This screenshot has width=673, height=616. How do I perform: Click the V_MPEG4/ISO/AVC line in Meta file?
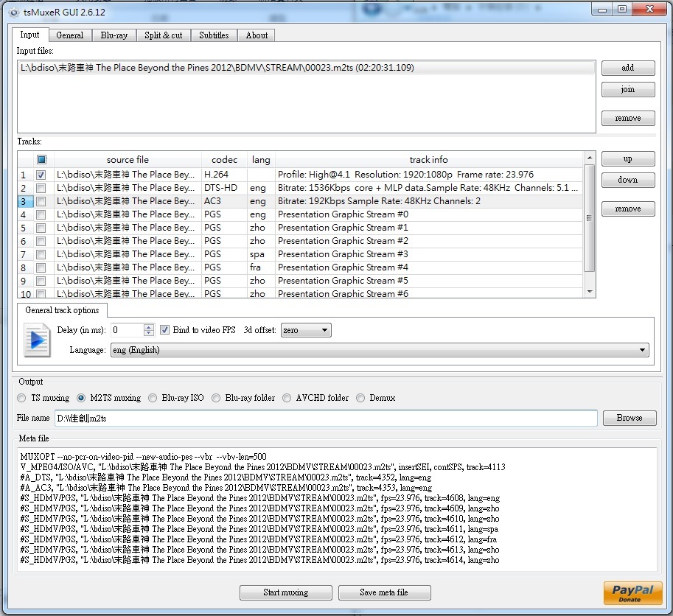pyautogui.click(x=262, y=467)
